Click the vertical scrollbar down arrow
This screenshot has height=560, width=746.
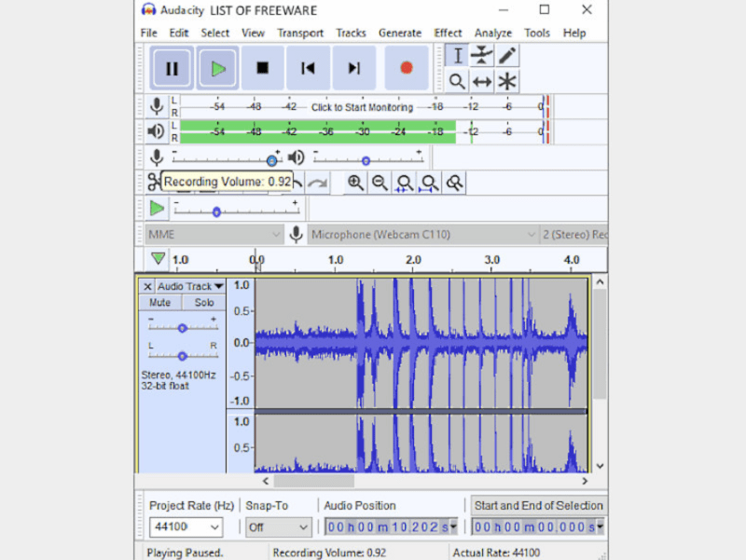[600, 466]
